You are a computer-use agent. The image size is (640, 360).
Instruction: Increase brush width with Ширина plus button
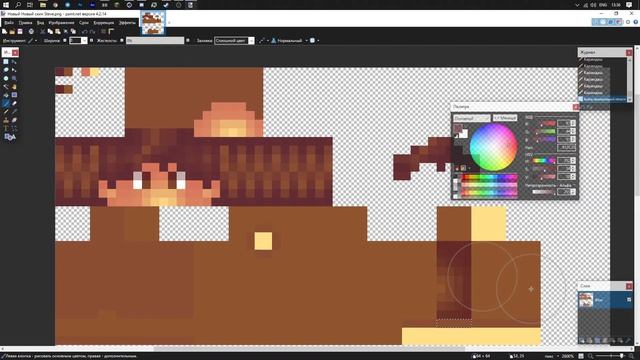[x=91, y=40]
